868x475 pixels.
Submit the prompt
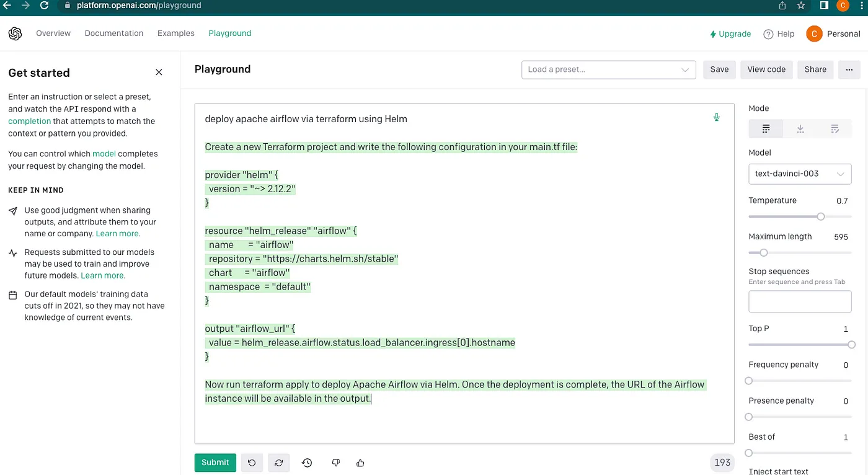pos(215,463)
